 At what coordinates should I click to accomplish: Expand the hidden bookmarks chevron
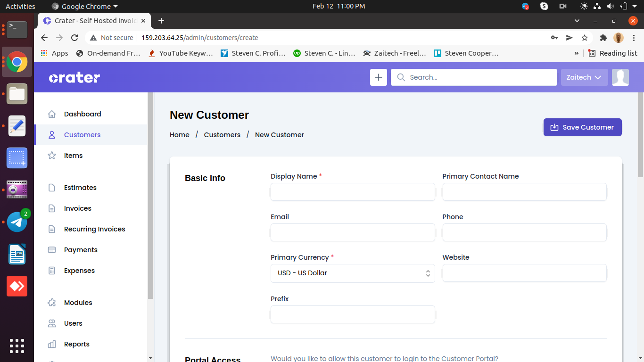click(576, 53)
